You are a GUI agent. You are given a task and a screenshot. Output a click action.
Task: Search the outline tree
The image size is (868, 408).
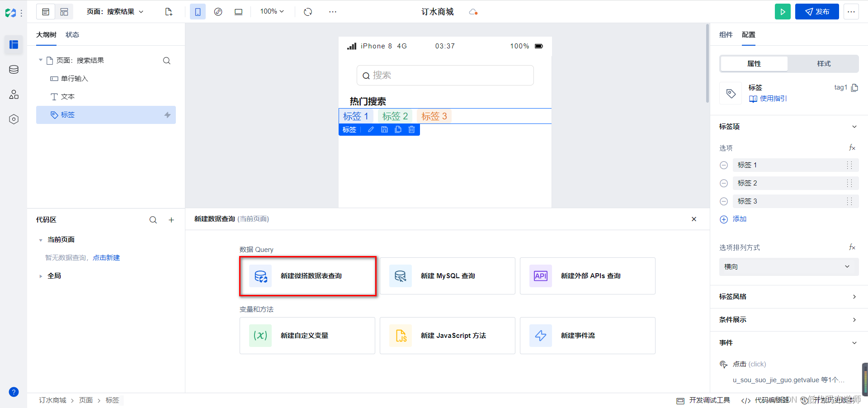tap(166, 61)
